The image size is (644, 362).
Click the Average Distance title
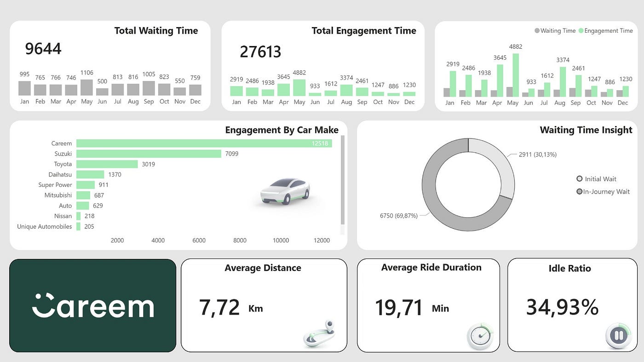[263, 268]
